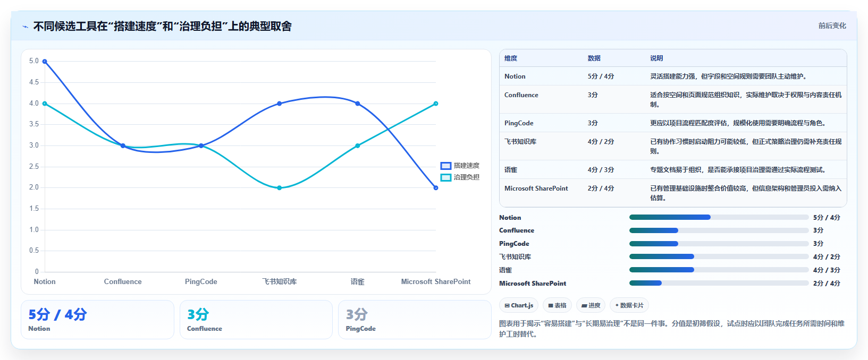This screenshot has width=868, height=360.
Task: Click the 搭建速度 data point at 语雀 4.0
Action: (x=358, y=104)
